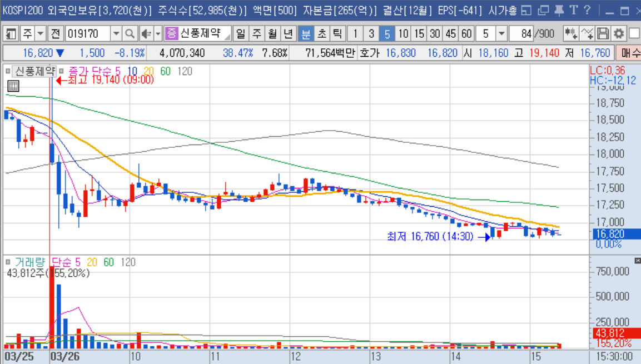Image resolution: width=641 pixels, height=364 pixels.
Task: Click the 호가 quote label
Action: [370, 53]
